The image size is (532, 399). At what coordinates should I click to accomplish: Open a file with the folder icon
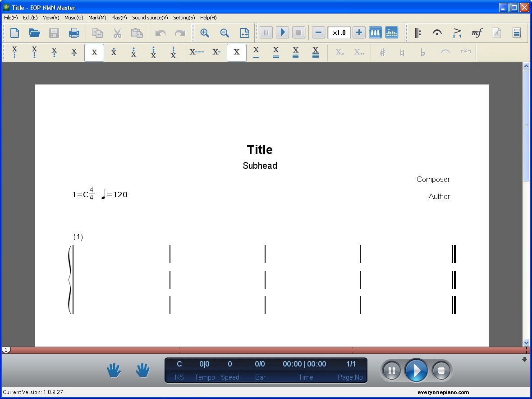34,32
